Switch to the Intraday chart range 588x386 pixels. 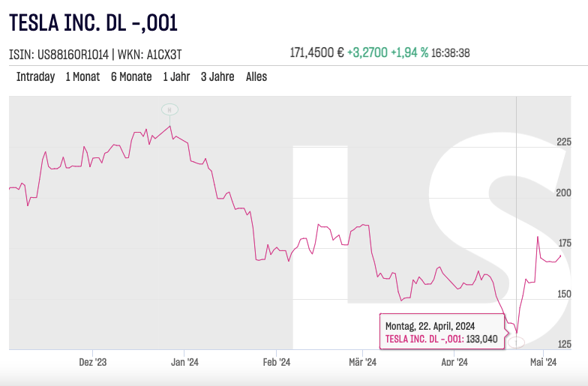click(x=35, y=76)
